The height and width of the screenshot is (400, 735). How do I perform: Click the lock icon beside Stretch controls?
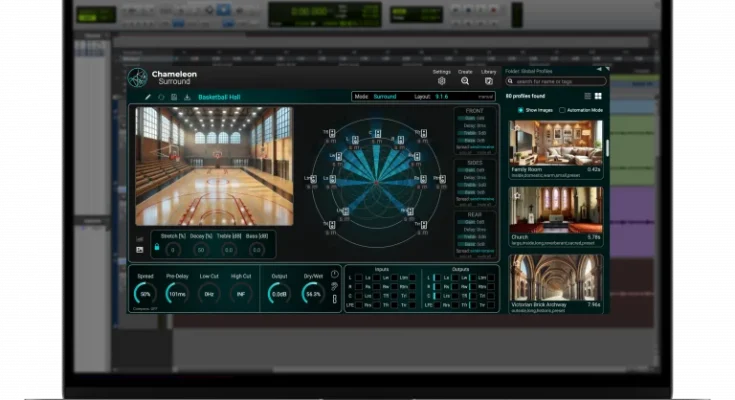(x=156, y=247)
